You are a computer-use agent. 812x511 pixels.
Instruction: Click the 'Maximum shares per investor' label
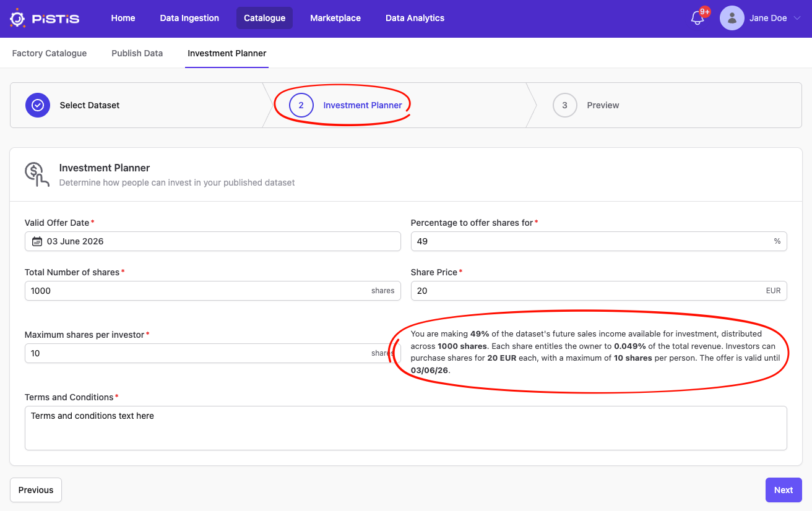coord(85,335)
